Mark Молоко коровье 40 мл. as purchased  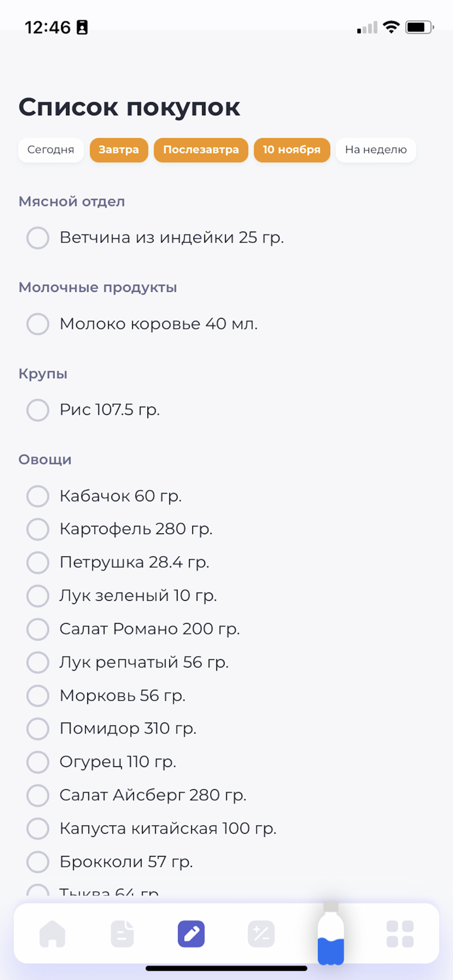(x=38, y=324)
